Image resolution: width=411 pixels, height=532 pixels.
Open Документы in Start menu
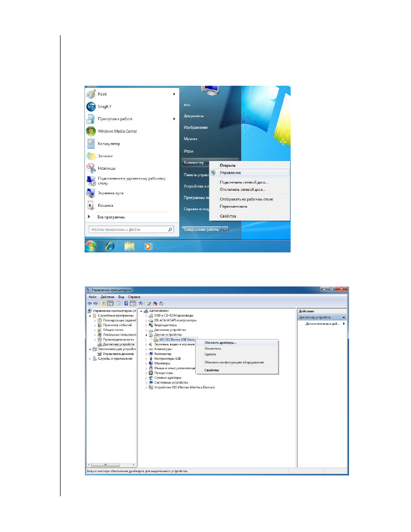[193, 116]
